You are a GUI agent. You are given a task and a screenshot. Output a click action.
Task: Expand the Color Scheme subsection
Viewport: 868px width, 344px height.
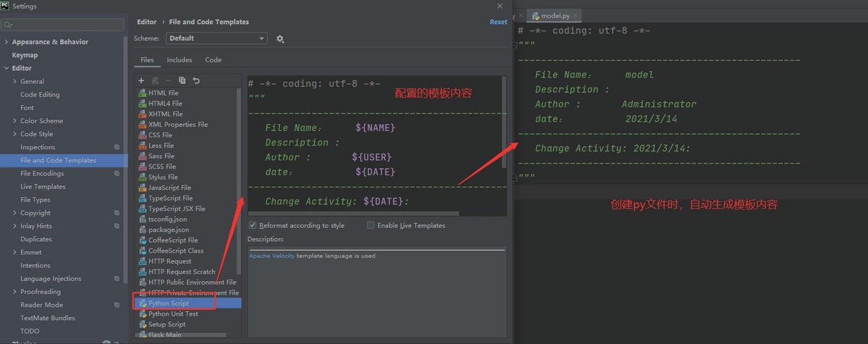(x=14, y=121)
